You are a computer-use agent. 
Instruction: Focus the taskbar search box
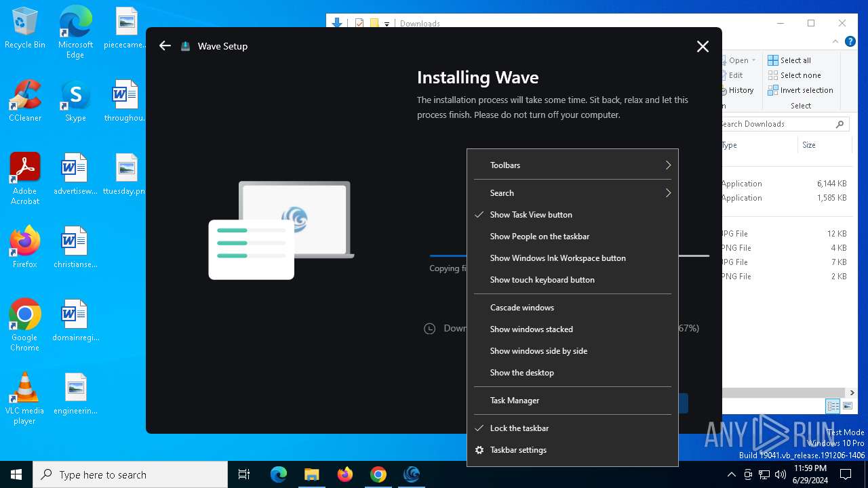click(x=130, y=474)
